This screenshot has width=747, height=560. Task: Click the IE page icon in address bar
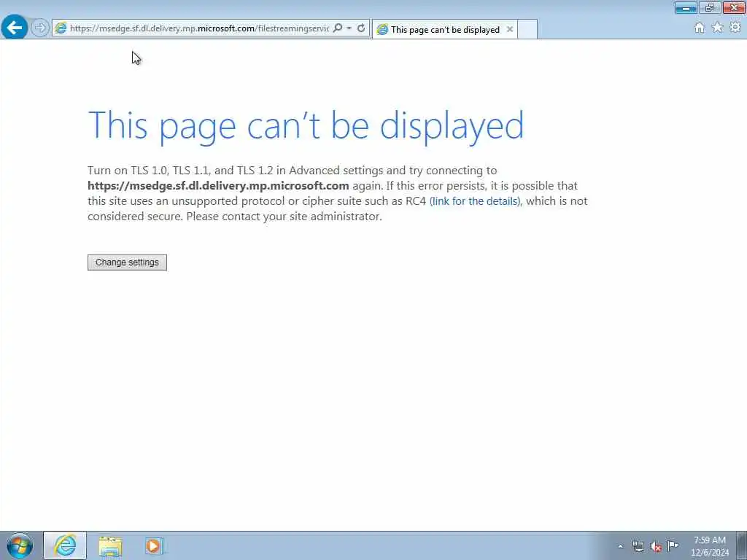tap(61, 28)
